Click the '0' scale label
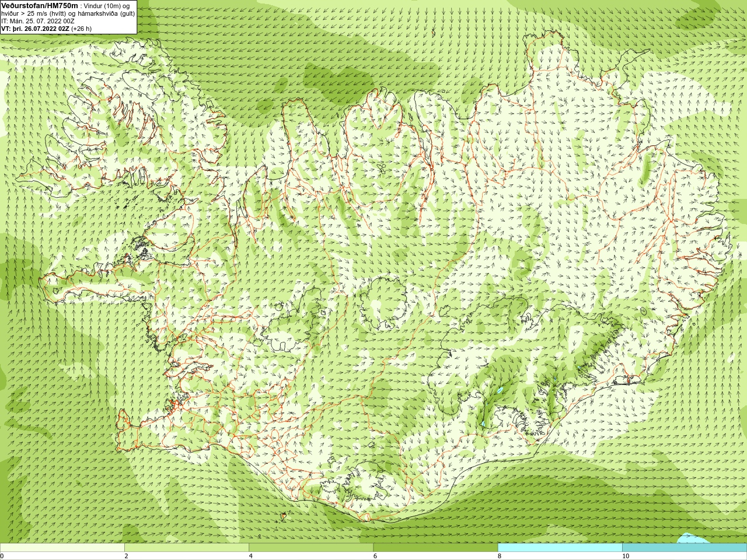747x560 pixels. coord(2,556)
